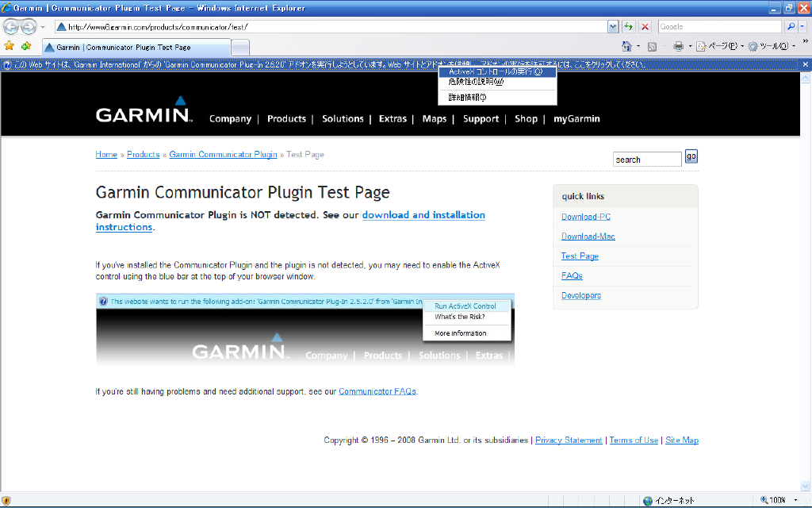This screenshot has width=812, height=508.
Task: Choose ActiveX コントロールの実行 menu item
Action: click(497, 71)
